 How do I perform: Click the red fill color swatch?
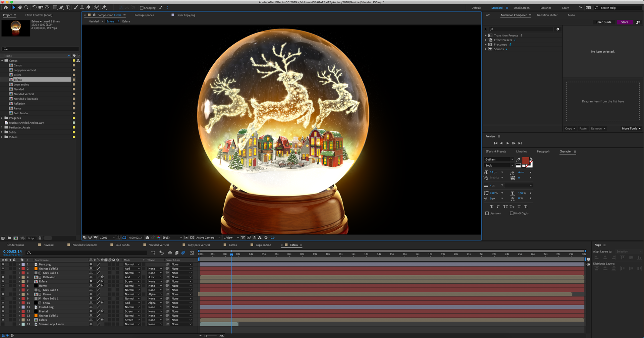click(x=526, y=160)
